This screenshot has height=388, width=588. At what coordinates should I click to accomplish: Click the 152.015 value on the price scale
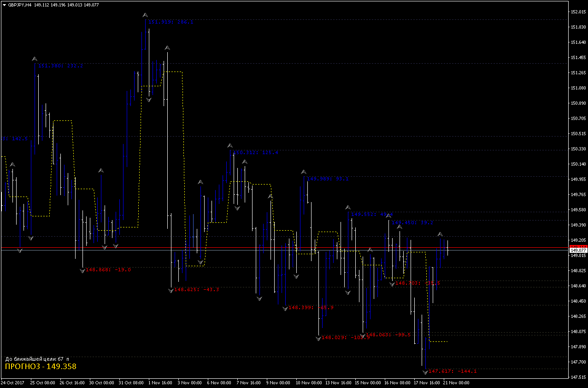[578, 12]
